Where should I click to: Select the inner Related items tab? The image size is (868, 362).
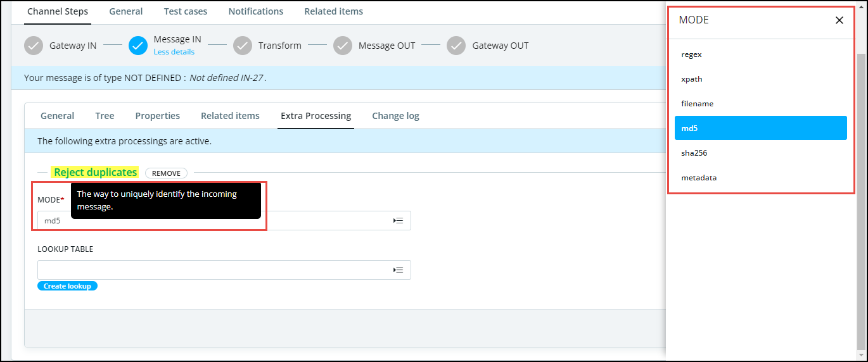pyautogui.click(x=231, y=116)
